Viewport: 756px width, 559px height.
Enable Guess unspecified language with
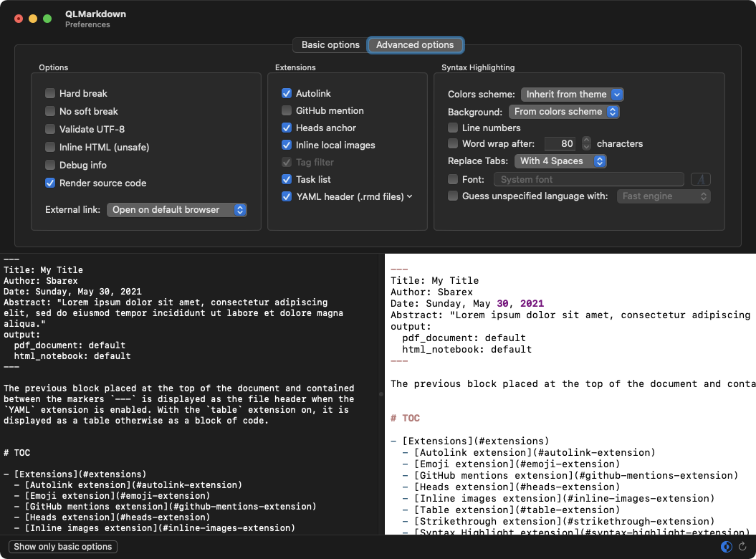[453, 196]
